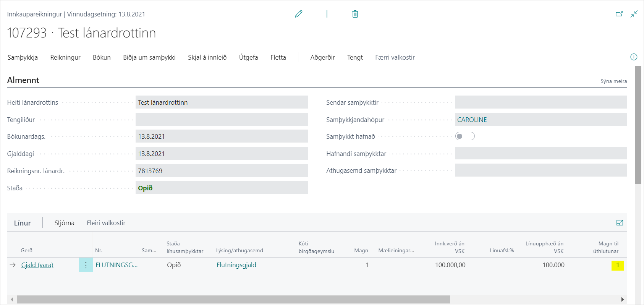Click the Gjalddagi date field
The image size is (644, 305).
point(222,154)
